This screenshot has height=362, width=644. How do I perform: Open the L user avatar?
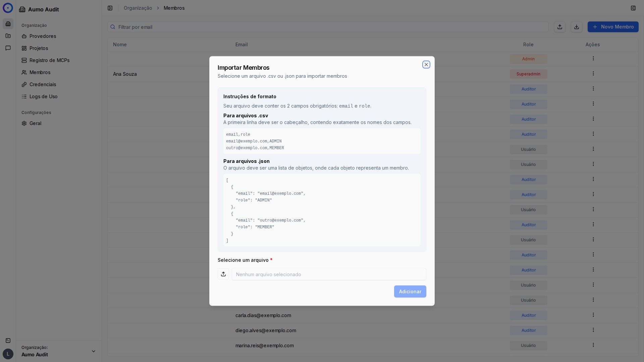coord(8,354)
